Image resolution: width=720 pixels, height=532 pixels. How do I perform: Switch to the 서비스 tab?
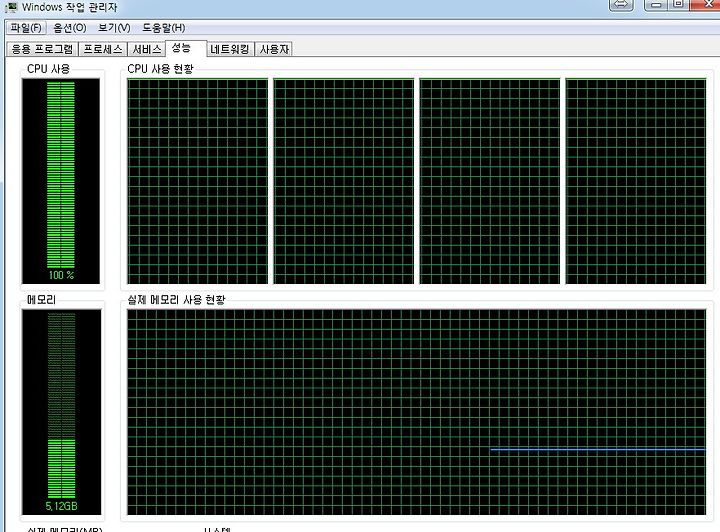click(146, 49)
